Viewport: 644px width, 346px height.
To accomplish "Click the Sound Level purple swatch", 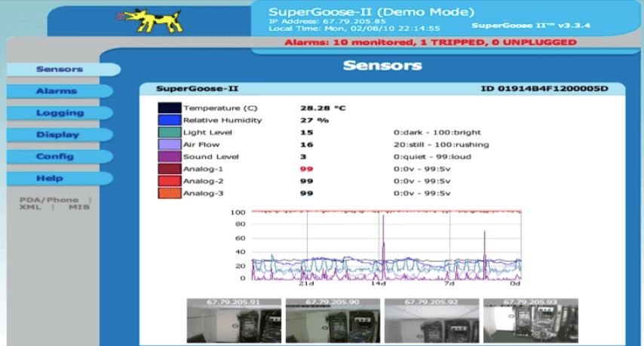I will pos(169,157).
